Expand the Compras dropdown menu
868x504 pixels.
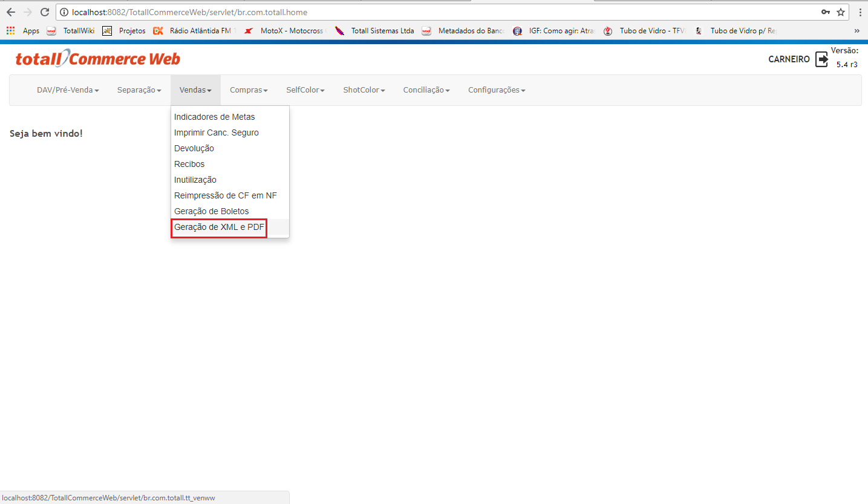point(249,90)
